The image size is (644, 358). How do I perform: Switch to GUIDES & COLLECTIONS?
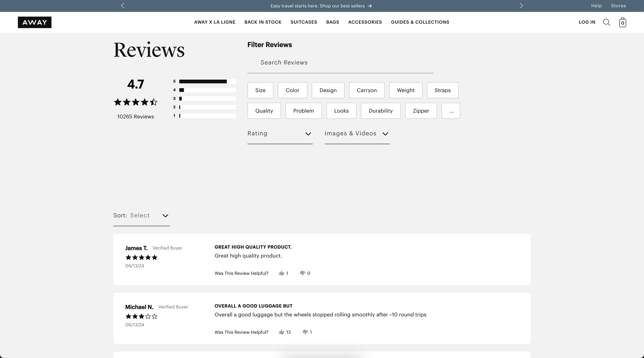420,22
